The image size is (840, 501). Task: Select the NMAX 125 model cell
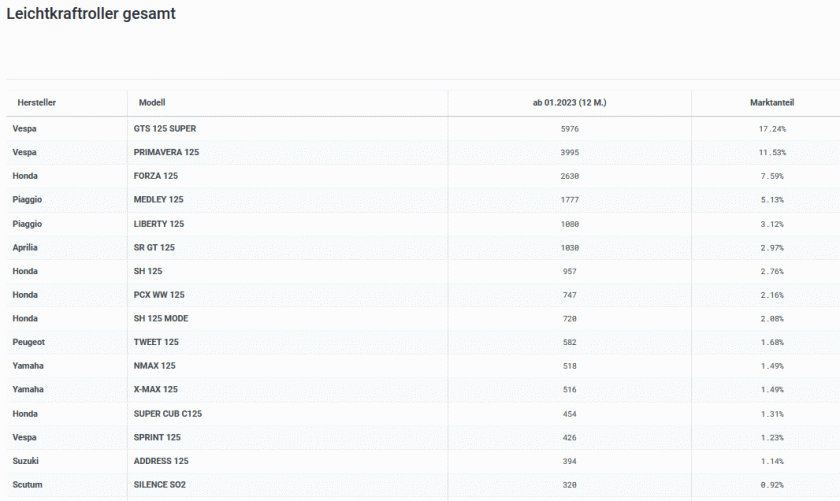(155, 365)
